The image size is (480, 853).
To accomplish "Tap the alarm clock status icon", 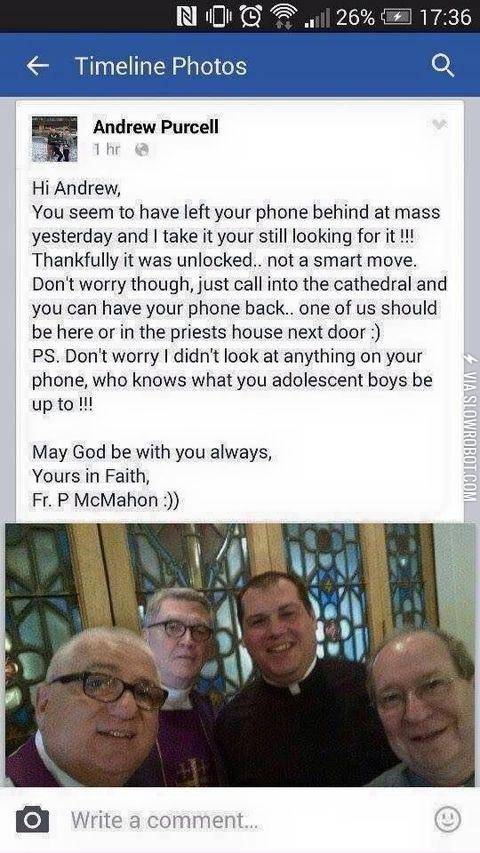I will (x=250, y=17).
